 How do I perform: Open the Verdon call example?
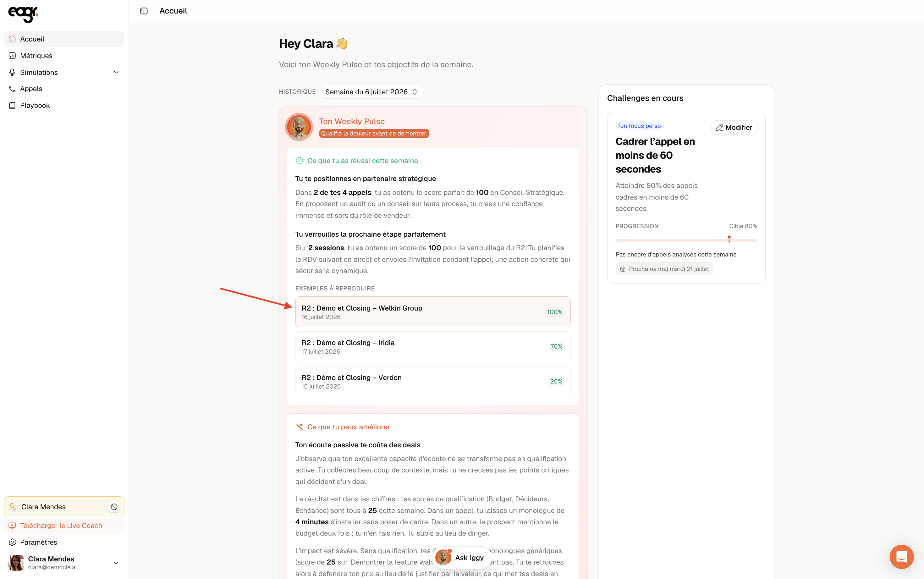pyautogui.click(x=433, y=381)
